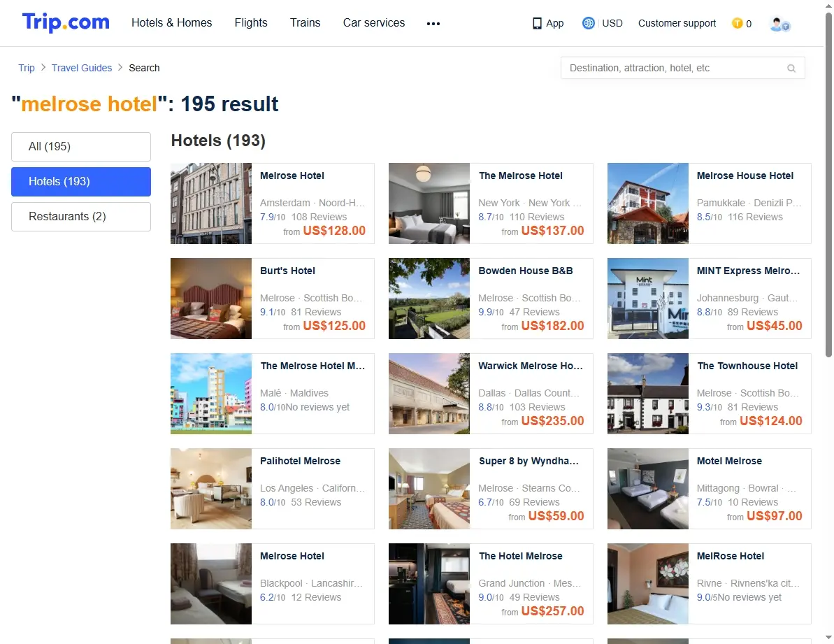Click the globe language icon
The image size is (834, 644).
(588, 23)
